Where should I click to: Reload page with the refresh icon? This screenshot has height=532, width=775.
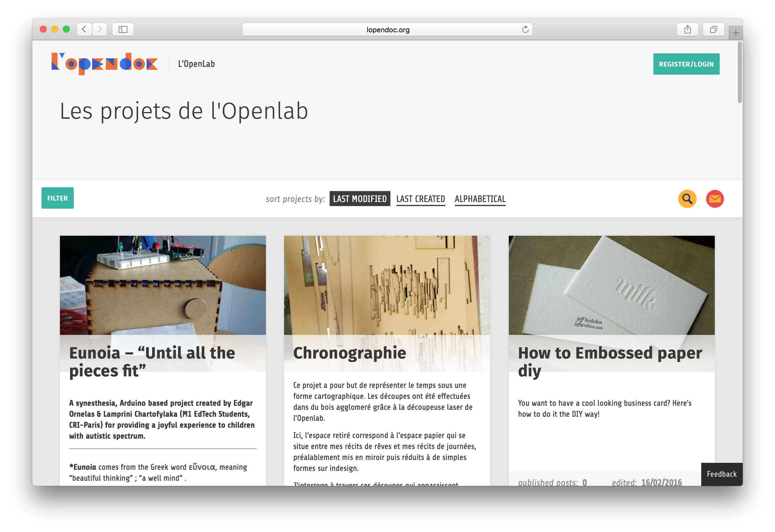point(525,29)
